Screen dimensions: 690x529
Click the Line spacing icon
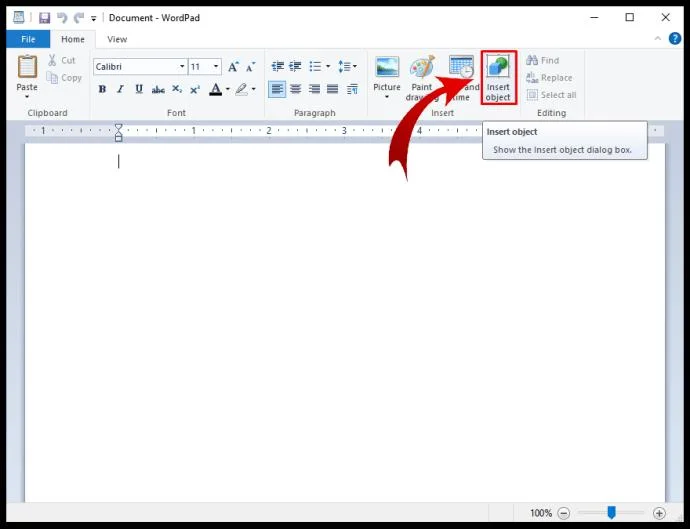click(x=347, y=66)
